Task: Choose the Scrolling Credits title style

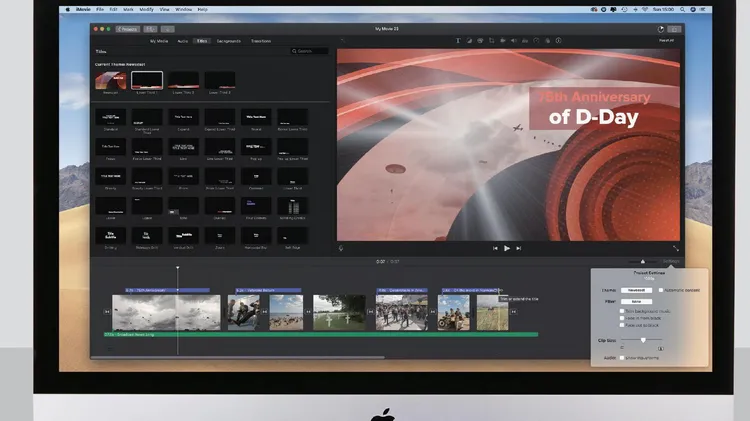Action: click(x=292, y=206)
